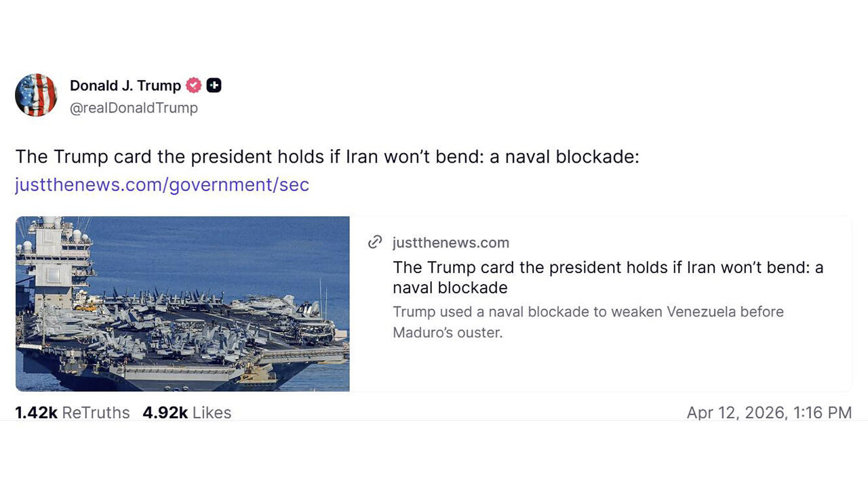Click the chain link icon in the preview card
Viewport: 868px width, 488px height.
click(375, 243)
